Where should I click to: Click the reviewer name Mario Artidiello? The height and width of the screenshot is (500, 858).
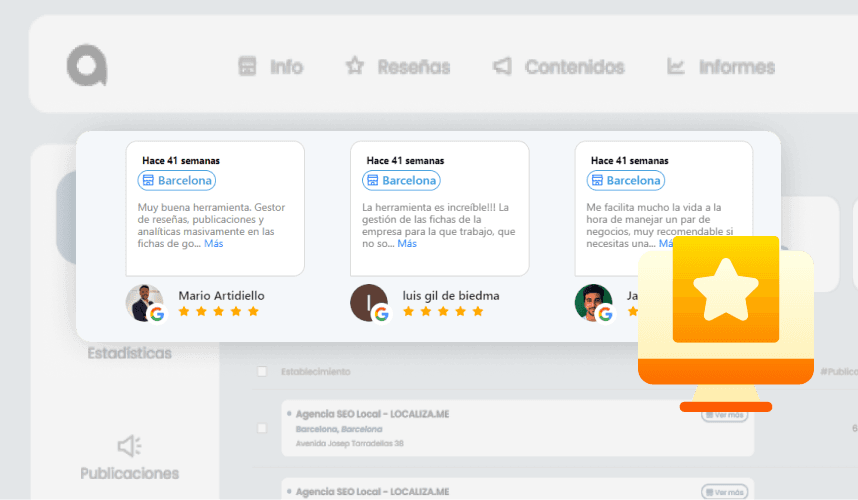click(221, 295)
